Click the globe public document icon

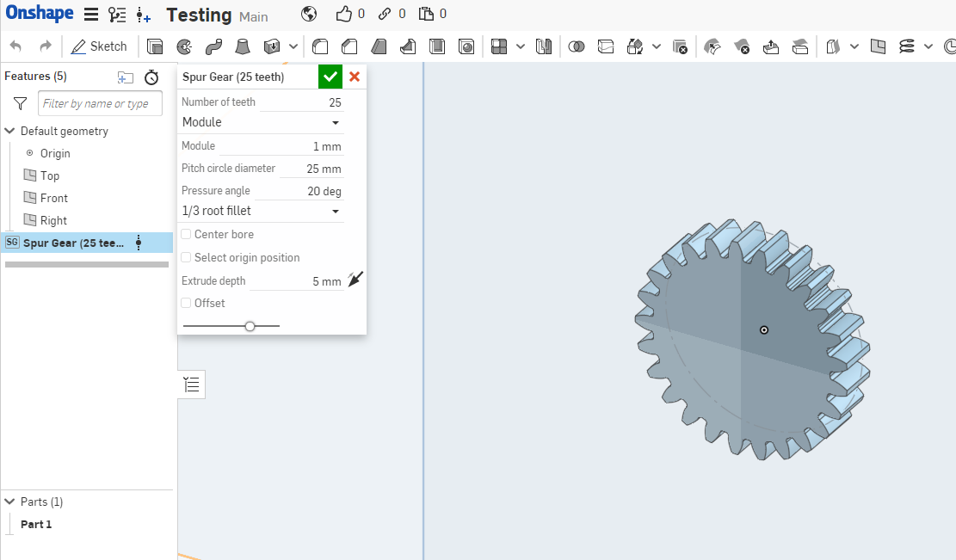coord(309,14)
